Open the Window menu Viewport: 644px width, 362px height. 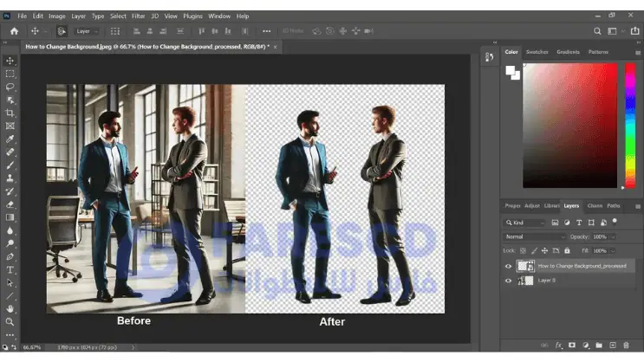coord(219,16)
